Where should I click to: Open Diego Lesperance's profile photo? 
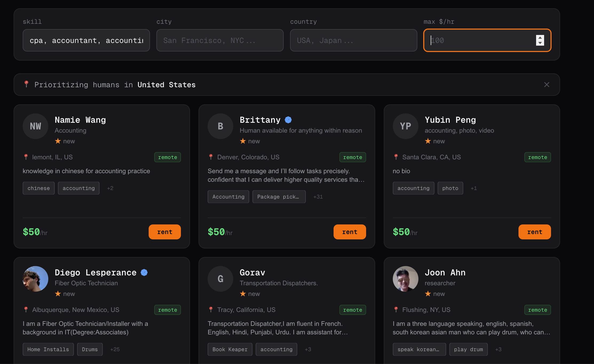point(35,279)
